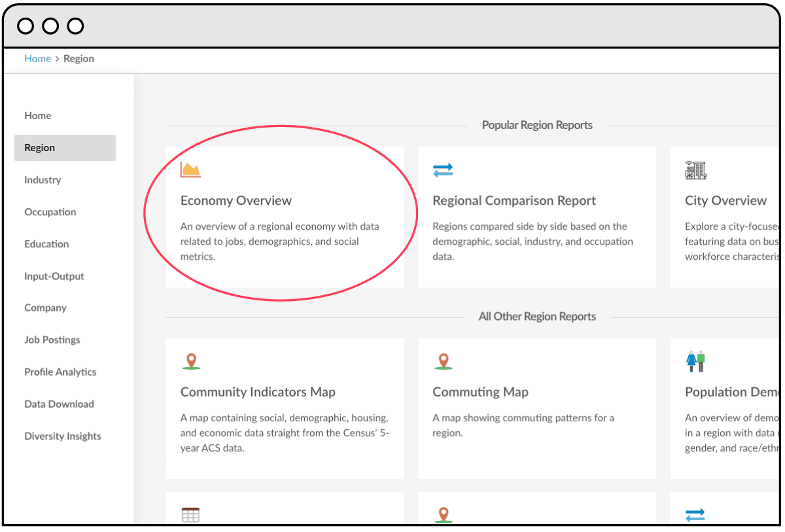Go to Occupation in the sidebar
Screen dimensions: 785x532
pyautogui.click(x=50, y=212)
